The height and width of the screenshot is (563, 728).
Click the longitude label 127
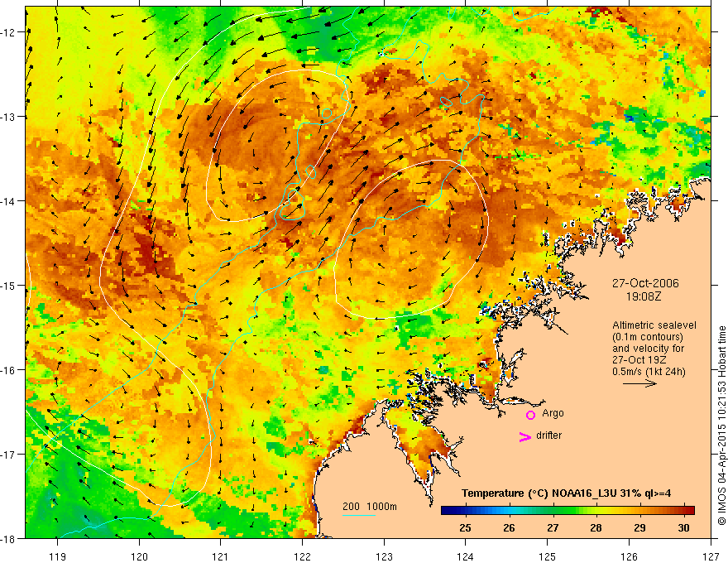click(x=711, y=556)
